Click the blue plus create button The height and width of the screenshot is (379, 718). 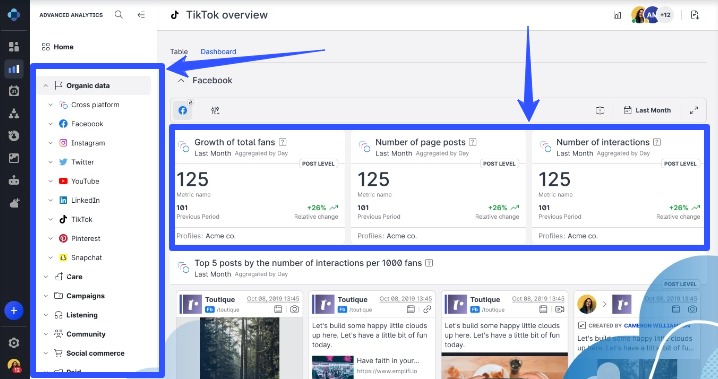[14, 310]
